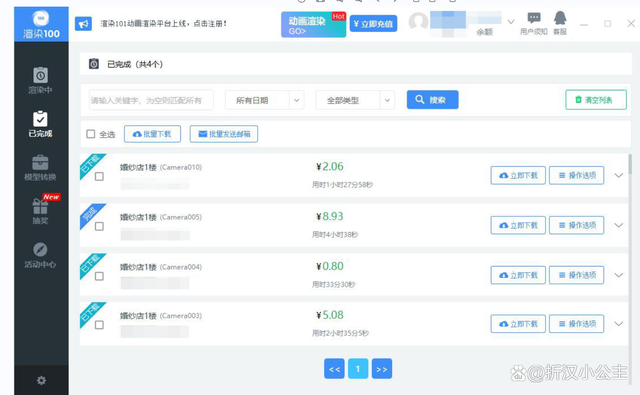Click 立即下载 for Camera004 job
Screen dimensions: 640x395
(518, 275)
